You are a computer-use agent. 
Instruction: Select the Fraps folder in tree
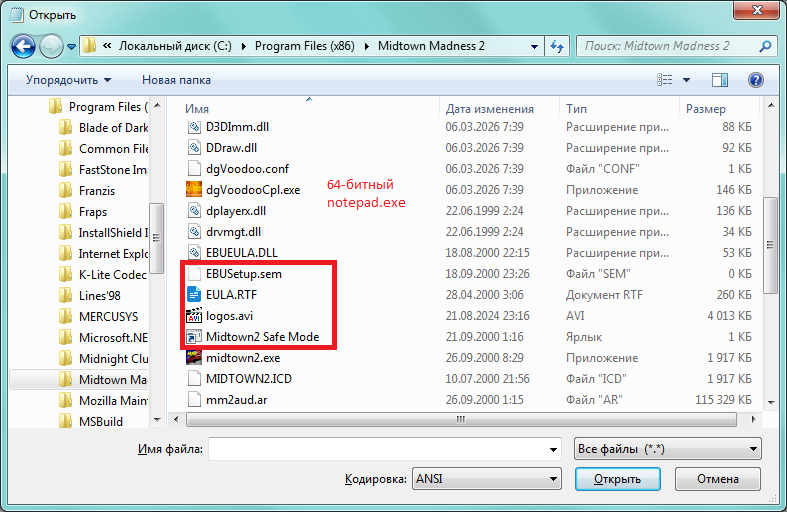83,212
